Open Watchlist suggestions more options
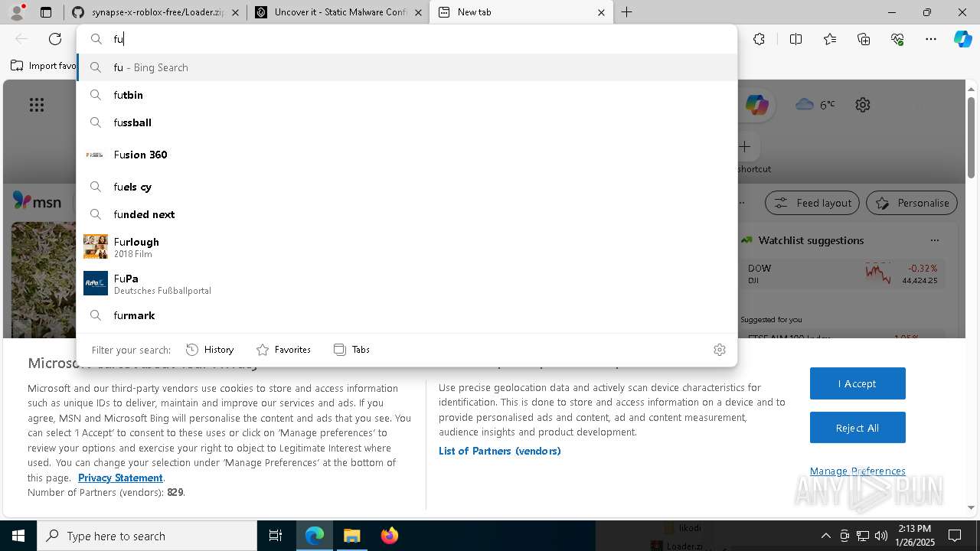The width and height of the screenshot is (980, 551). [934, 240]
